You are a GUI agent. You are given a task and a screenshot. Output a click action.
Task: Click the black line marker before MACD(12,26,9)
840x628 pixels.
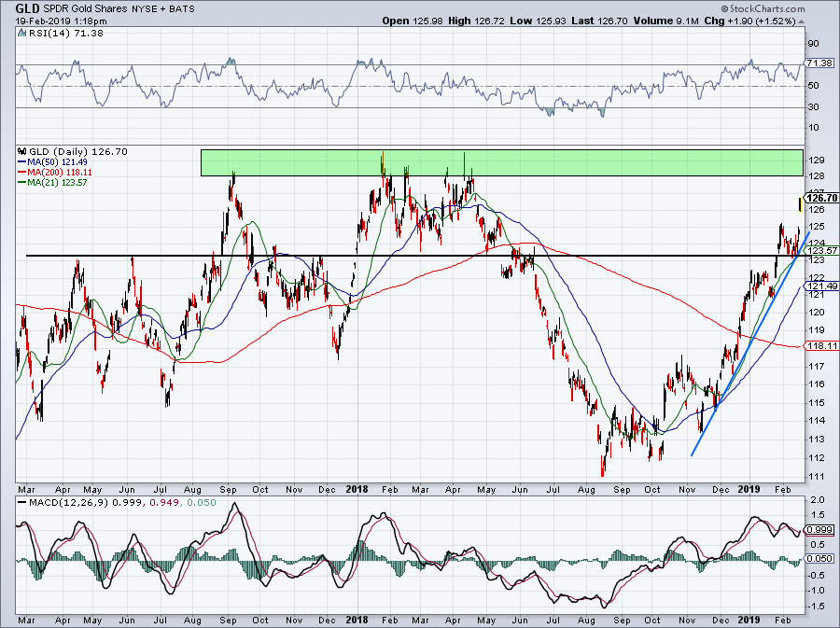21,503
